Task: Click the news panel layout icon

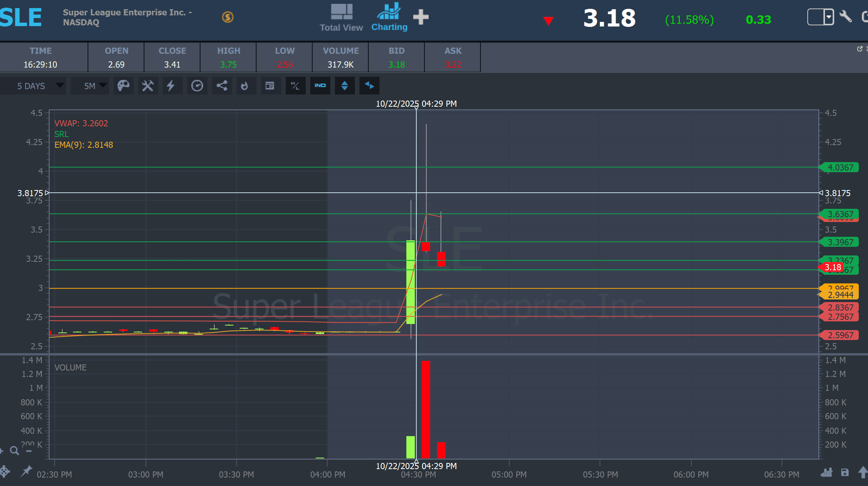Action: click(270, 86)
